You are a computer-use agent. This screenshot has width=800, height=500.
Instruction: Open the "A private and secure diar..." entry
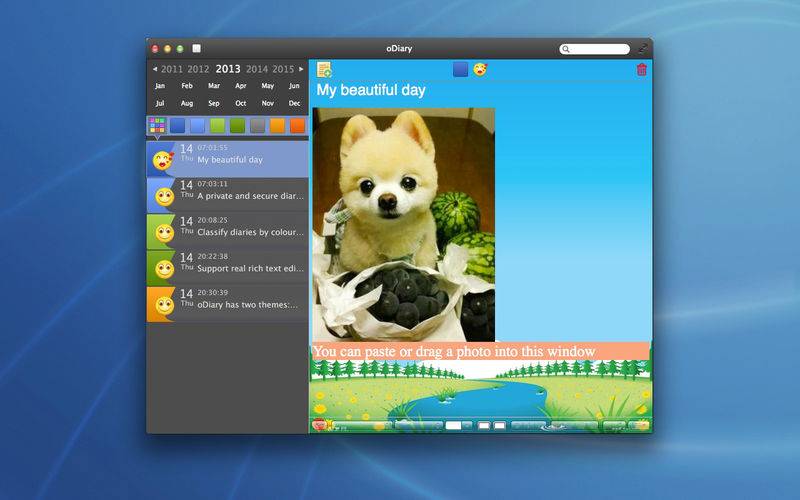pyautogui.click(x=228, y=195)
